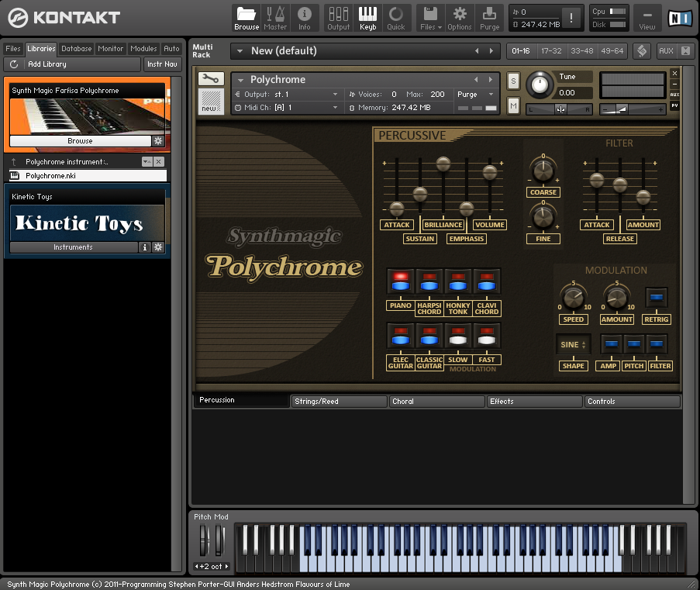
Task: Toggle the Harpsi Chord voice switch
Action: pos(429,281)
